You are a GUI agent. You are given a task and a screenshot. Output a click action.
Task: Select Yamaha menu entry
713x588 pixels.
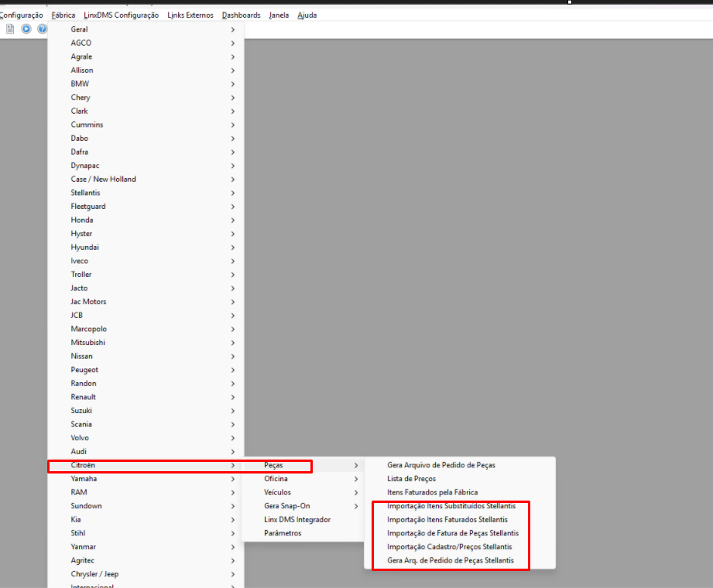click(146, 479)
